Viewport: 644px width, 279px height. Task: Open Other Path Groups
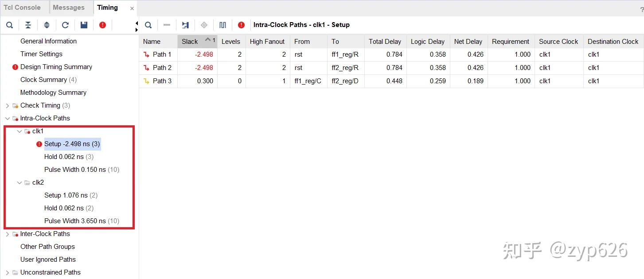47,247
